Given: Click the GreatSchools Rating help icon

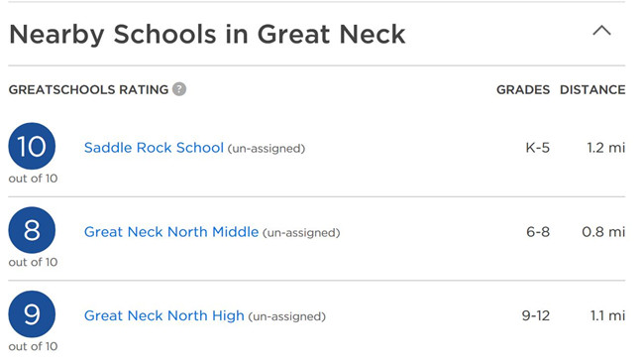Looking at the screenshot, I should point(179,89).
